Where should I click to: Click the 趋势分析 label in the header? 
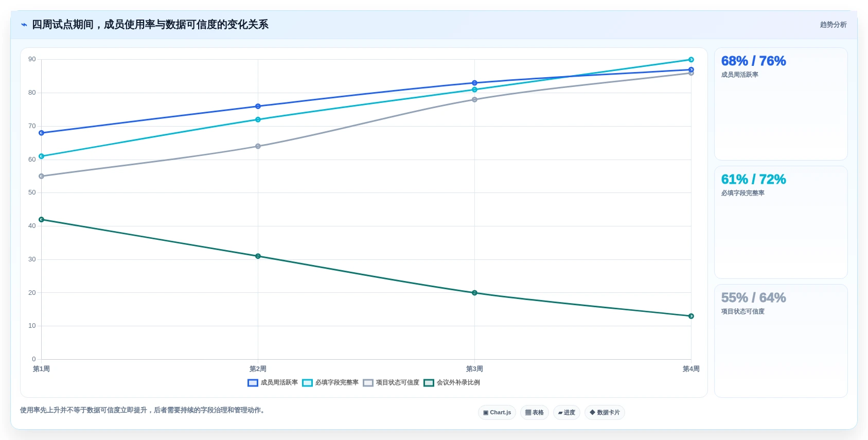point(833,25)
